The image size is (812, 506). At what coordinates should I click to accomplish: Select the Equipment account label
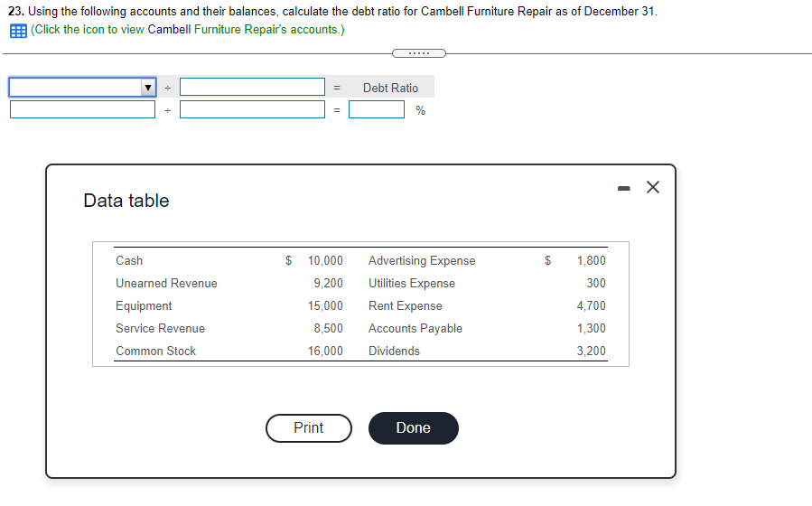click(x=144, y=306)
